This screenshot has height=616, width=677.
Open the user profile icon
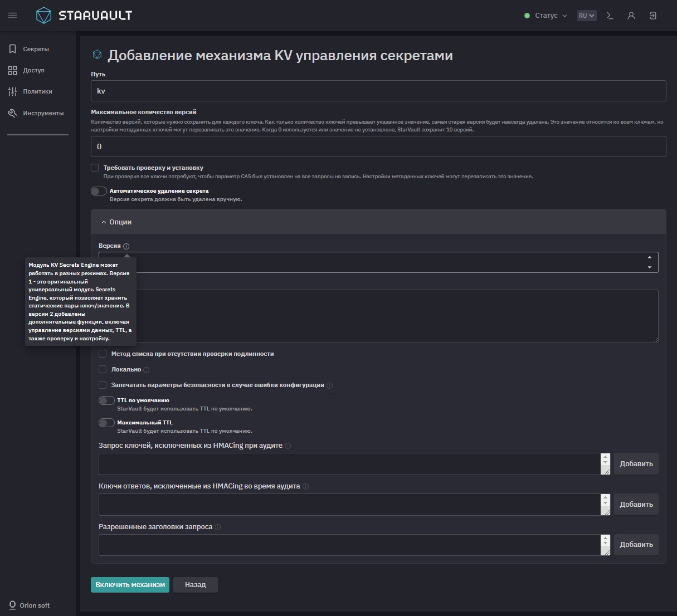(x=631, y=16)
